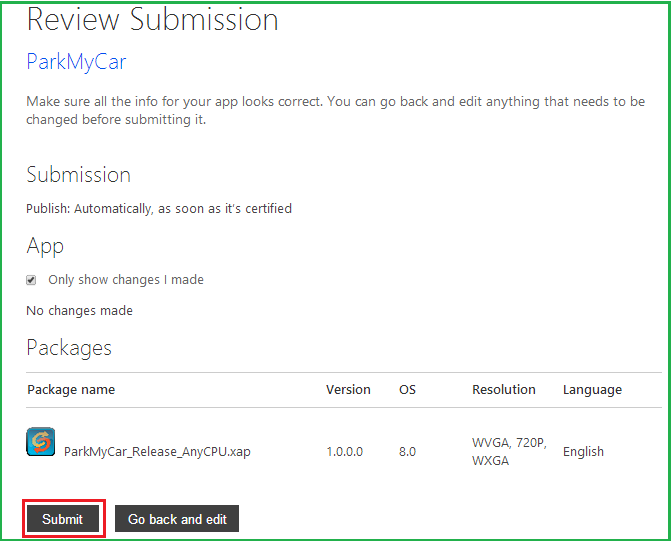
Task: Click the Resolution column header
Action: [x=504, y=390]
